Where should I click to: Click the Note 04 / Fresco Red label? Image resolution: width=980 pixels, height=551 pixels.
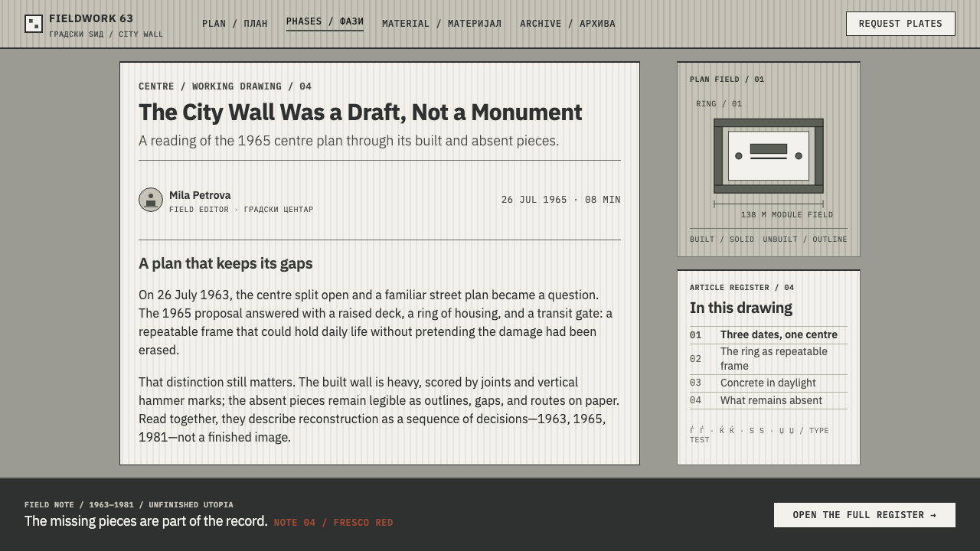334,523
